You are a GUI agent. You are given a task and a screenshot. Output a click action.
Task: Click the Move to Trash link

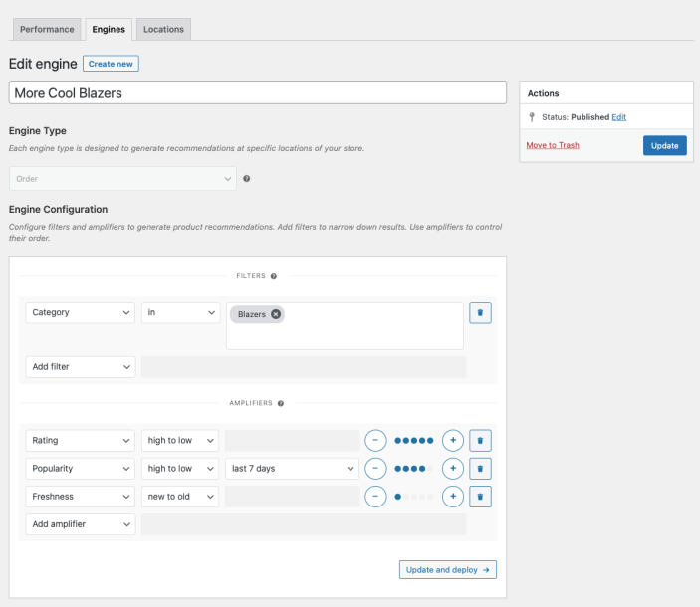[x=553, y=145]
